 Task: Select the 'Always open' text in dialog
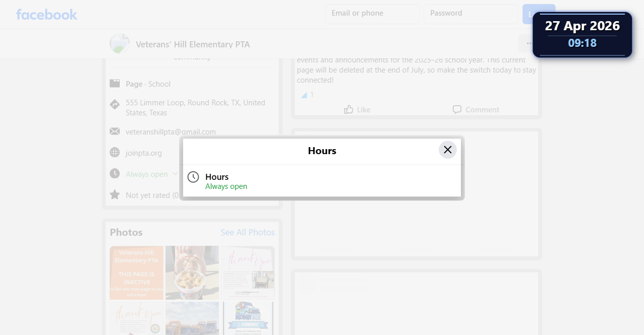click(226, 186)
